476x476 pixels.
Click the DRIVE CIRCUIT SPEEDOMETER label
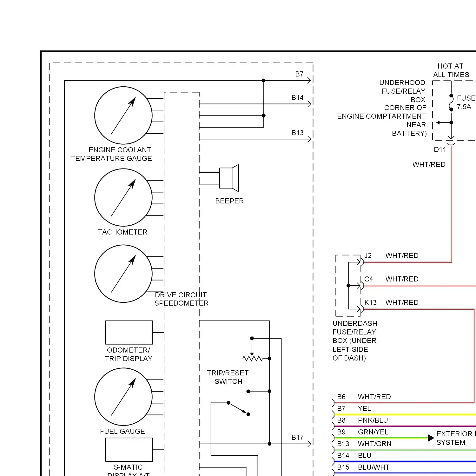(x=181, y=299)
